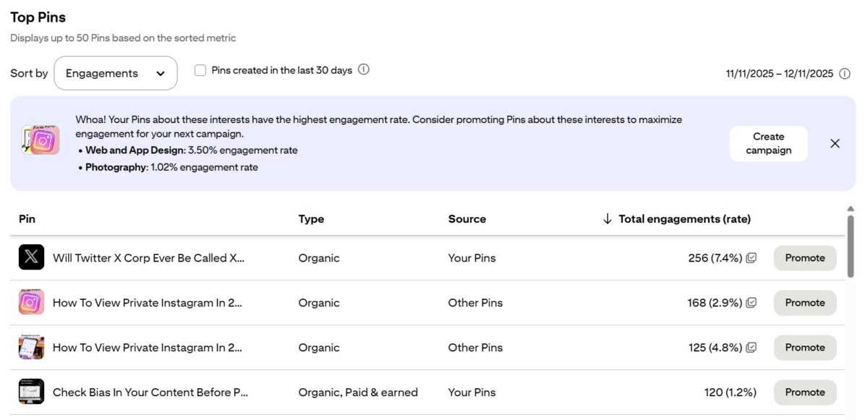
Task: Click the verified badge icon beside 256 (7.4%)
Action: click(x=749, y=257)
